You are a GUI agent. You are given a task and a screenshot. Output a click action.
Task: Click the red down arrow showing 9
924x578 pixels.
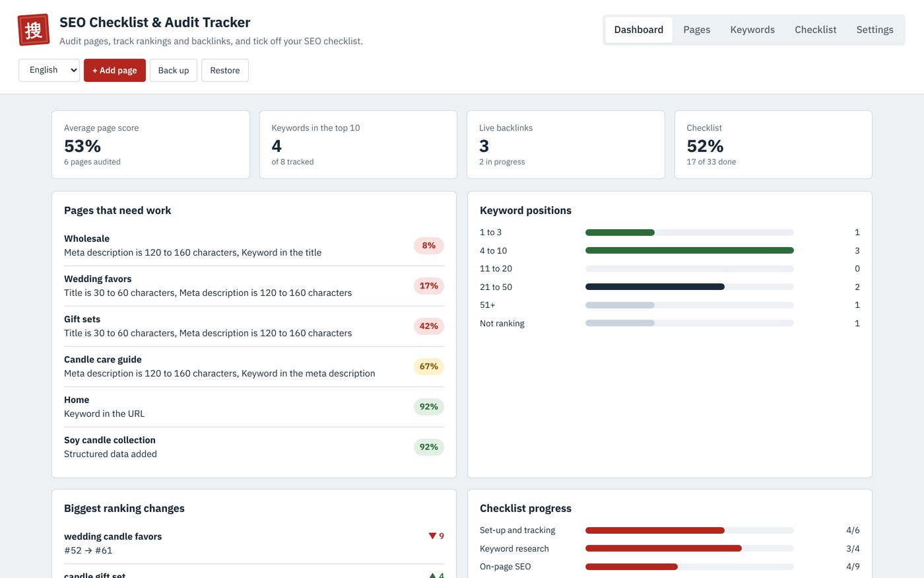point(436,536)
